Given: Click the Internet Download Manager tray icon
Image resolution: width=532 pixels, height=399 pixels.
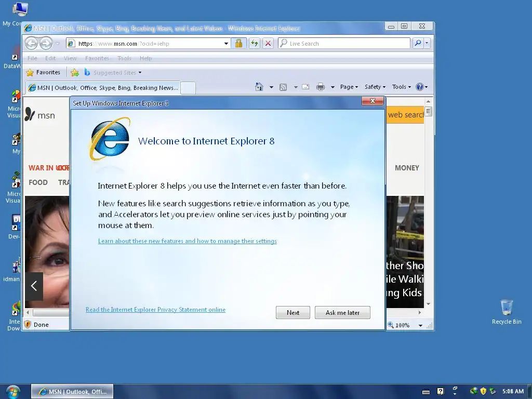Looking at the screenshot, I should pyautogui.click(x=474, y=391).
